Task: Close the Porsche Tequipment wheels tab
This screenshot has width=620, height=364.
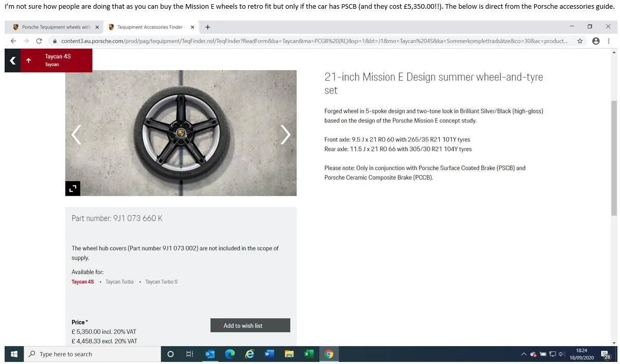Action: [x=97, y=27]
